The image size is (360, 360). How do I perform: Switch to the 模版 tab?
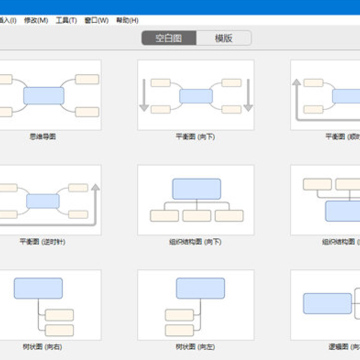tap(224, 38)
